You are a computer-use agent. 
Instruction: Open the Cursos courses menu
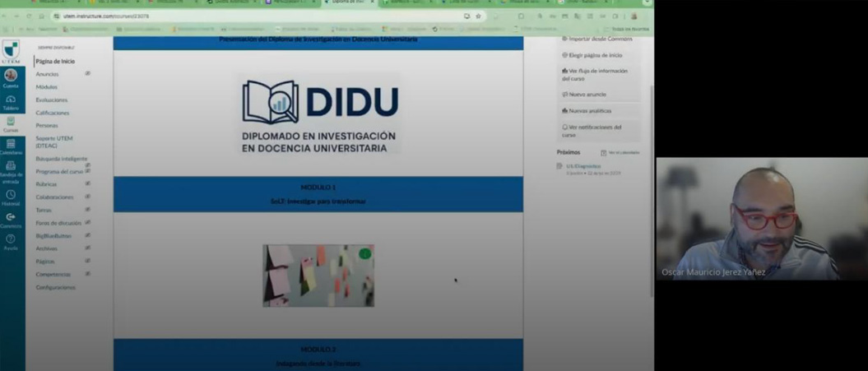coord(11,124)
